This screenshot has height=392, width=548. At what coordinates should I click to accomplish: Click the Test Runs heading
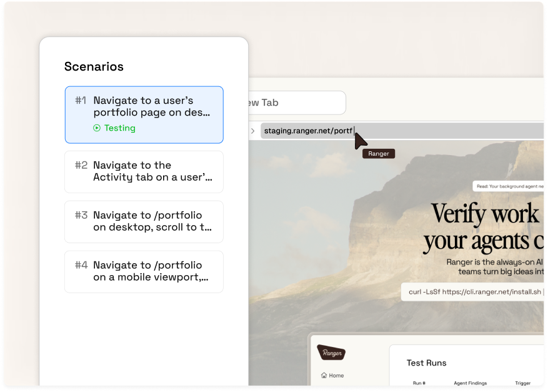(x=426, y=363)
